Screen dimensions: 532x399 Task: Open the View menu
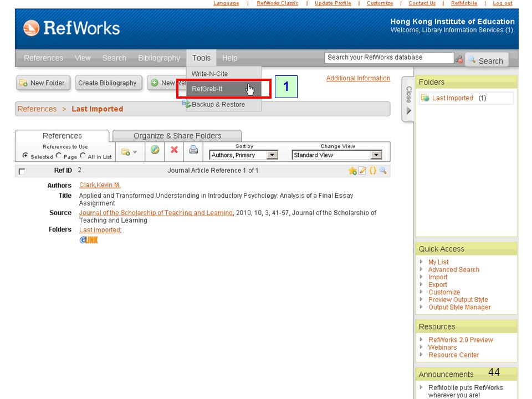tap(83, 58)
